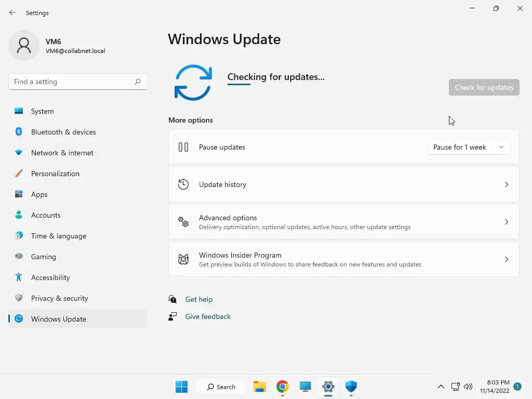Click the Pause for 1 week button
This screenshot has width=532, height=399.
tap(460, 147)
